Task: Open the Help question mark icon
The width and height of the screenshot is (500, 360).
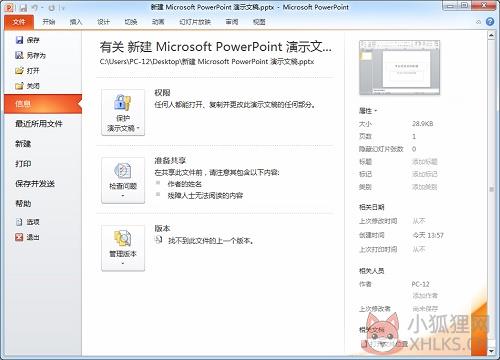Action: click(x=490, y=22)
